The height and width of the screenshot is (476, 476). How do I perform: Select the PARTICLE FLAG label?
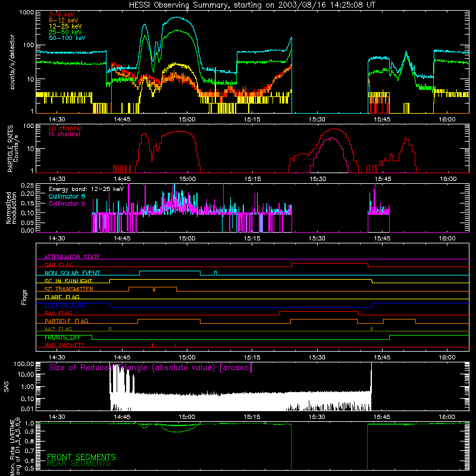(67, 321)
